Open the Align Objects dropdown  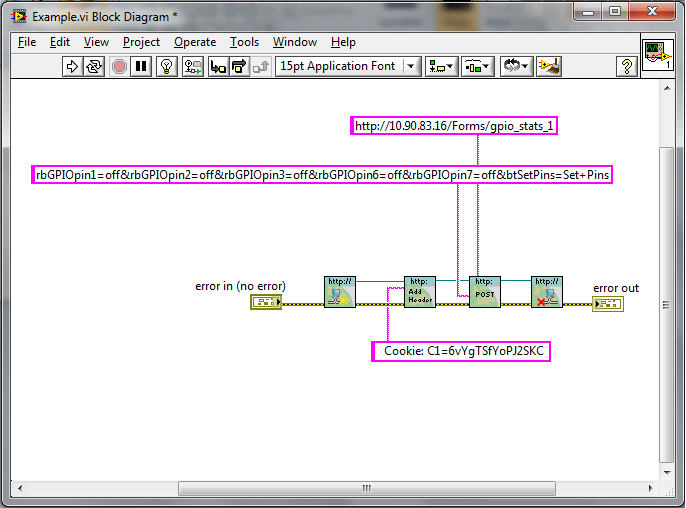point(442,67)
